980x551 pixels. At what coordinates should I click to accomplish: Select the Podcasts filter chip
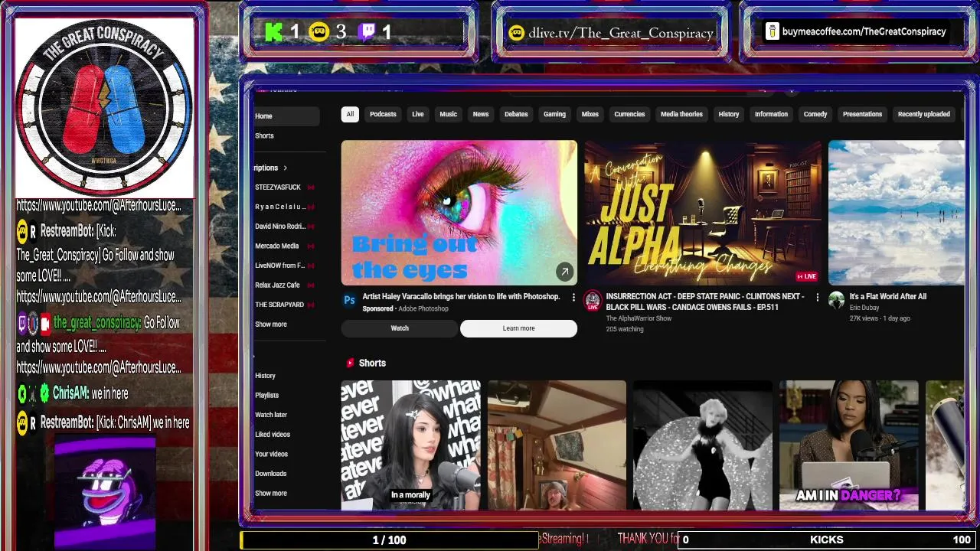pos(383,114)
